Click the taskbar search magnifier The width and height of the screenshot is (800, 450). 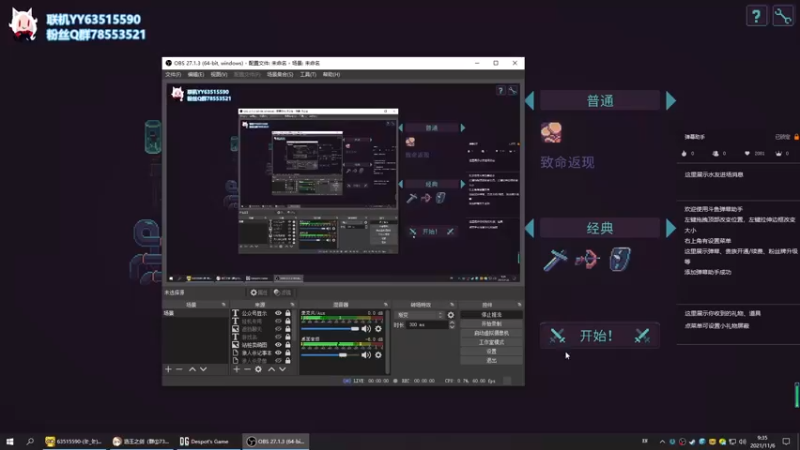(x=30, y=441)
